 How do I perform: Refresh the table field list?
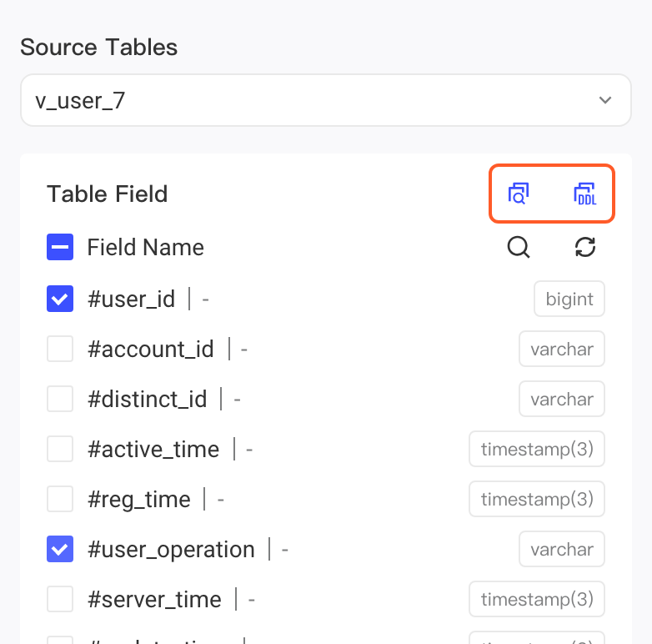tap(585, 247)
